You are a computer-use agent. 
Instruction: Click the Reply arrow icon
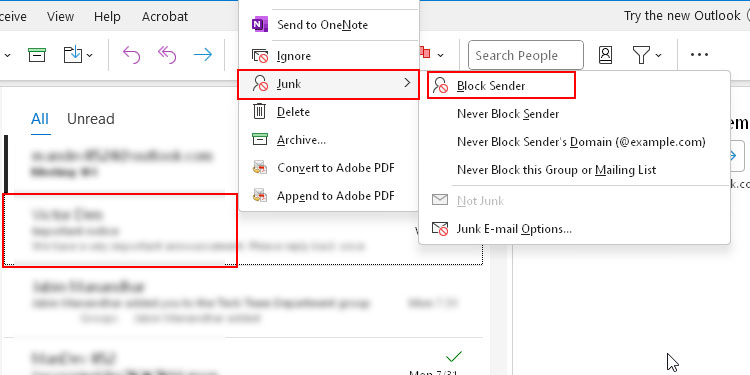point(131,55)
